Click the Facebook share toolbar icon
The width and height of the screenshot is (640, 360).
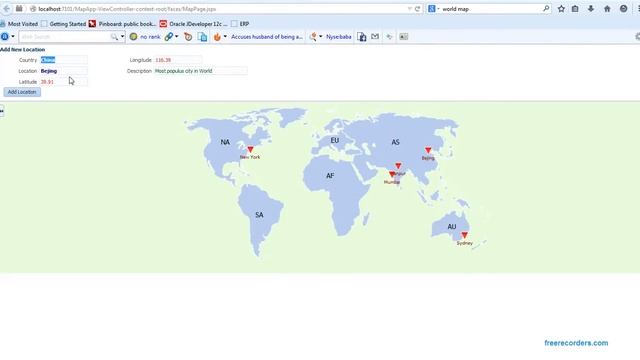tap(362, 37)
